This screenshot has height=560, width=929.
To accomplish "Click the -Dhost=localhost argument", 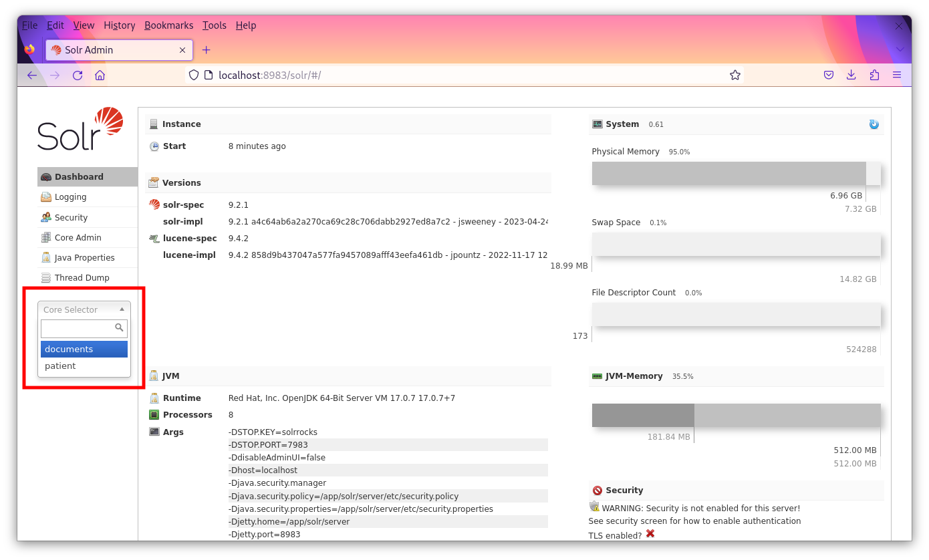I will [388, 470].
